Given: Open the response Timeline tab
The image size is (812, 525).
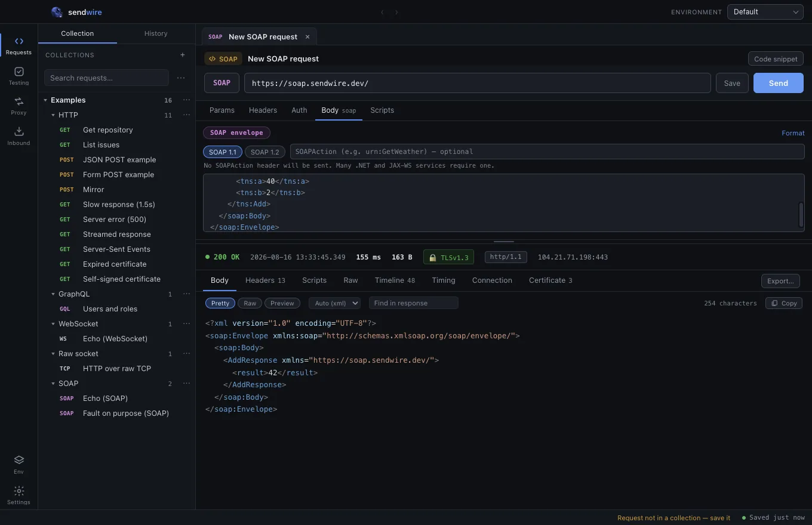Looking at the screenshot, I should coord(395,280).
